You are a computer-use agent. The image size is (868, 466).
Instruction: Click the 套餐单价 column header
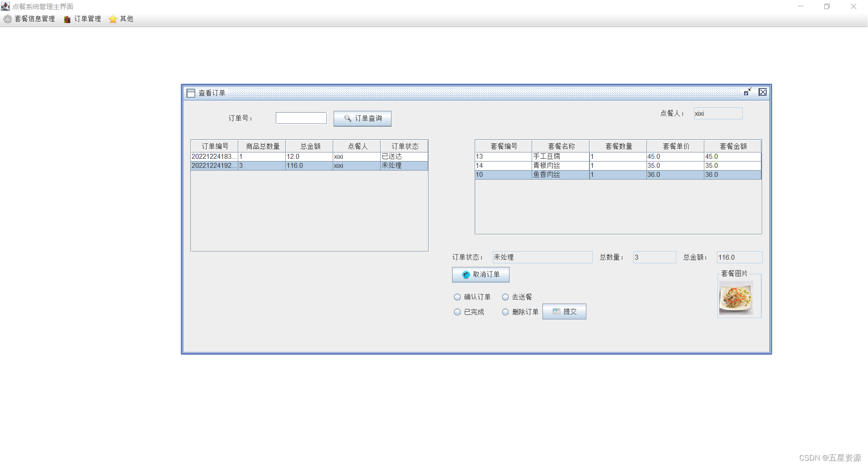pos(676,146)
